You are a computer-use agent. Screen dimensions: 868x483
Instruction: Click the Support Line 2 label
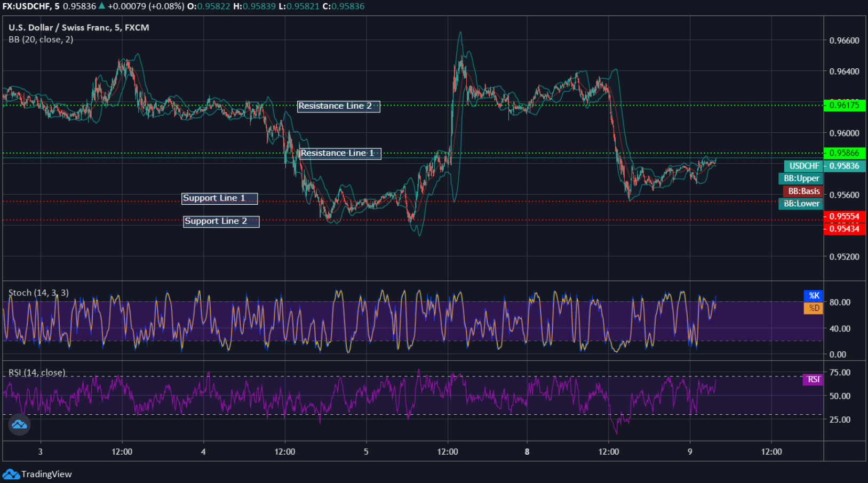pyautogui.click(x=221, y=221)
